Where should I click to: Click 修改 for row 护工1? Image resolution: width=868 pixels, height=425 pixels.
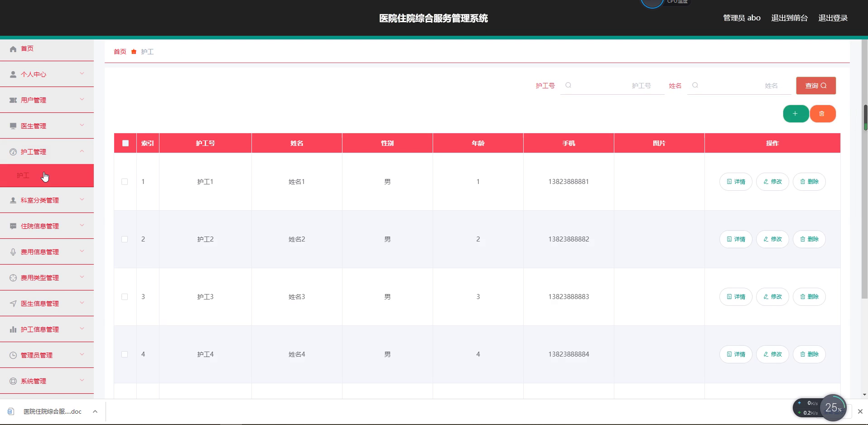coord(772,182)
